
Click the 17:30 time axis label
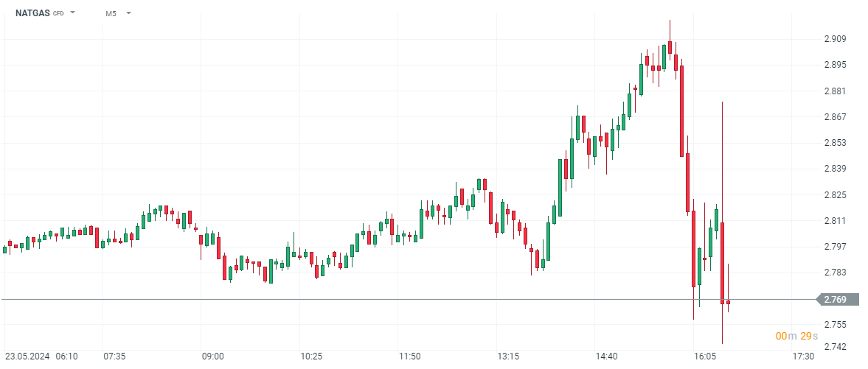click(x=803, y=356)
